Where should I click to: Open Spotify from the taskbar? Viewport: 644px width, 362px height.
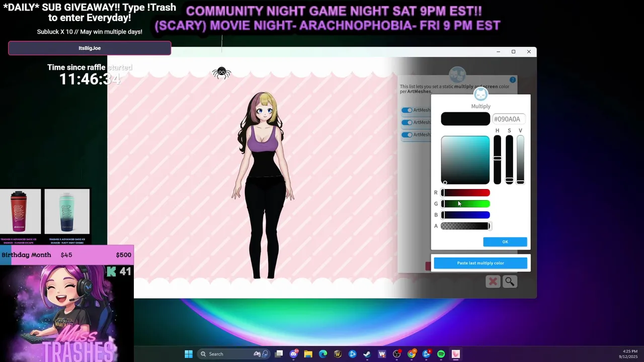point(441,354)
